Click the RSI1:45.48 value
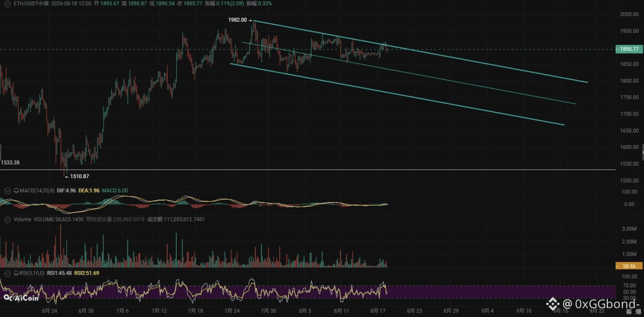 point(60,273)
